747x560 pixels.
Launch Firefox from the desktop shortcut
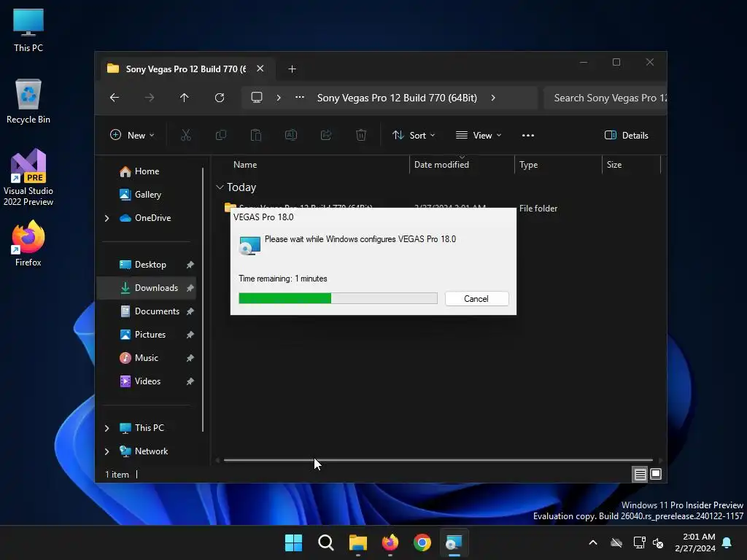[x=28, y=244]
